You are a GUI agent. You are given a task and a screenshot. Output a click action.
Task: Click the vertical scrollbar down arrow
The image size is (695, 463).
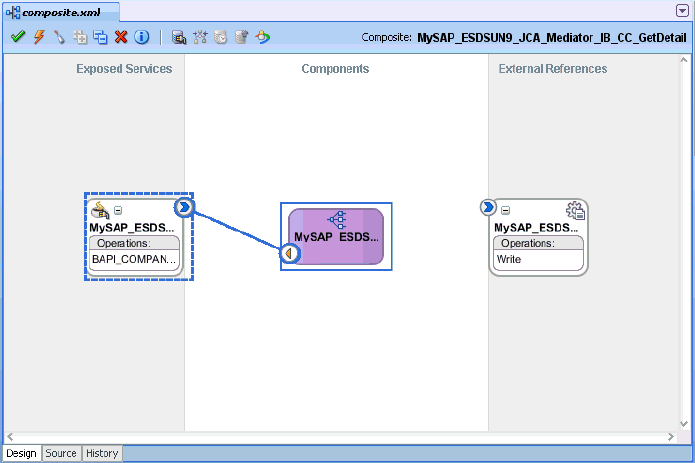point(684,424)
